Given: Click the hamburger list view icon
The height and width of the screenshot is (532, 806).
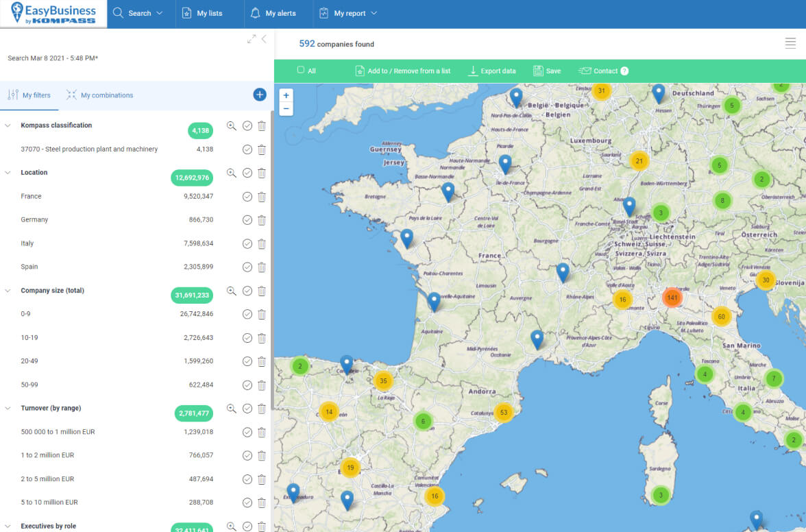Looking at the screenshot, I should [790, 44].
